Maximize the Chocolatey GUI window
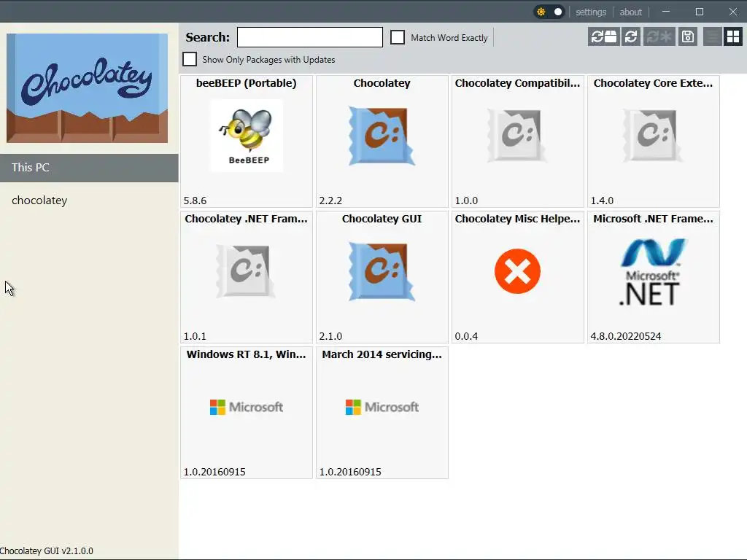The width and height of the screenshot is (747, 560). pos(700,12)
